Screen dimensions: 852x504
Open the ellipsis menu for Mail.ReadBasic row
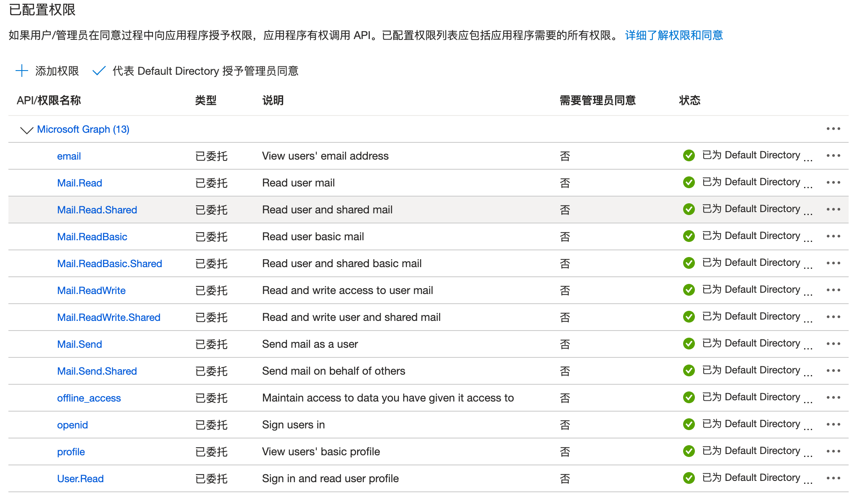pyautogui.click(x=833, y=236)
